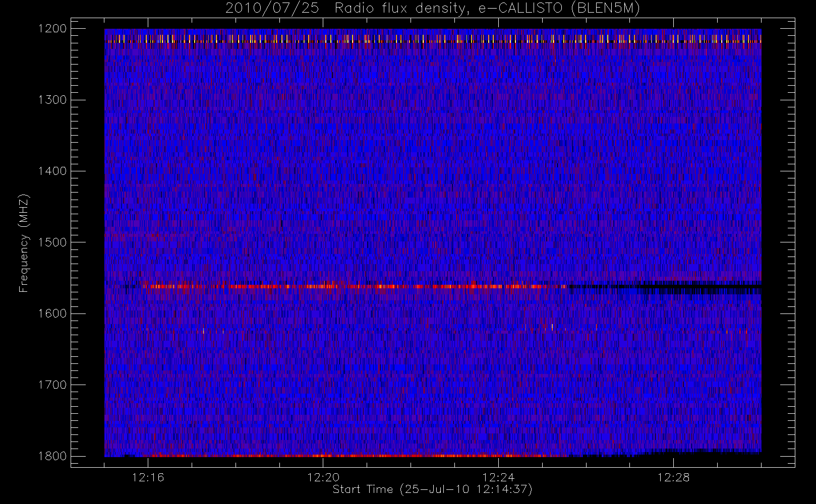
Task: Click the 'Frequency (MHZ)' axis label
Action: (24, 243)
